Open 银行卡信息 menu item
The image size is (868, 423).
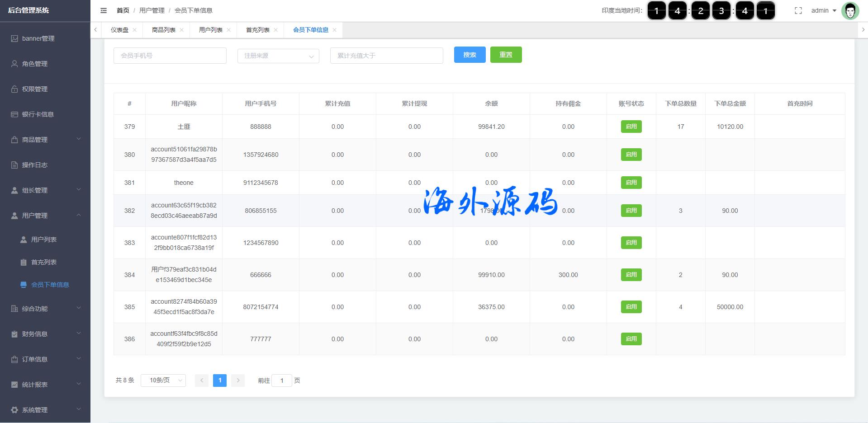(x=38, y=114)
